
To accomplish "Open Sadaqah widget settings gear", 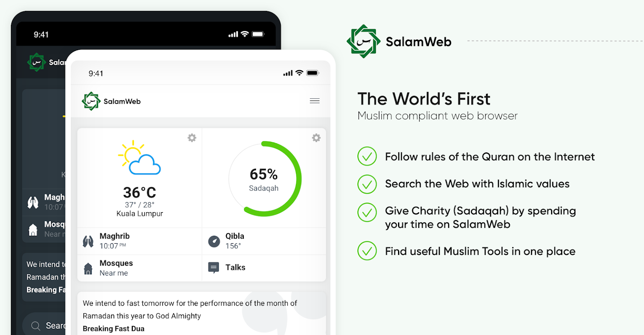I will [316, 138].
